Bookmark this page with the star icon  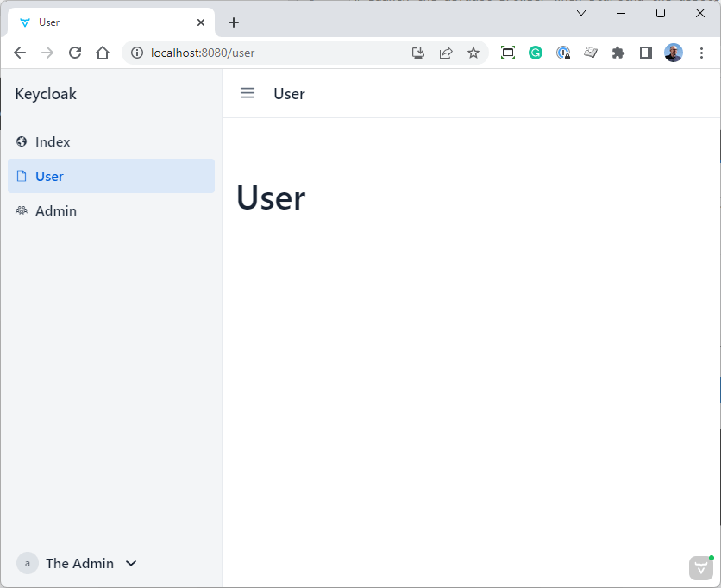point(473,53)
